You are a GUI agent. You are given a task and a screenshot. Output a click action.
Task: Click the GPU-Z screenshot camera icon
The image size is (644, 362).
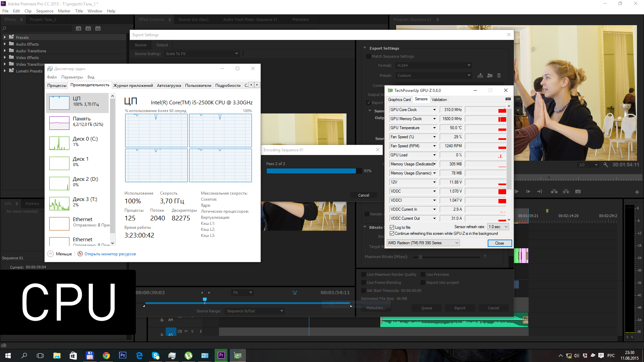[508, 99]
